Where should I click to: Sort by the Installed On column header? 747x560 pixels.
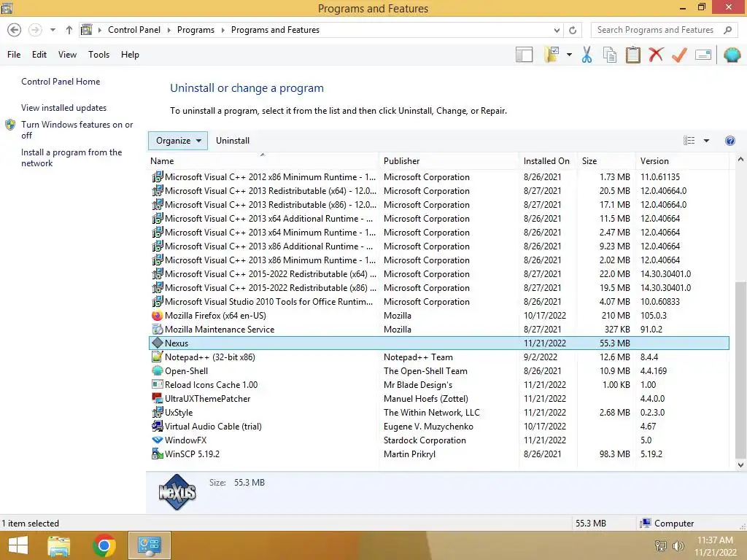pyautogui.click(x=548, y=161)
